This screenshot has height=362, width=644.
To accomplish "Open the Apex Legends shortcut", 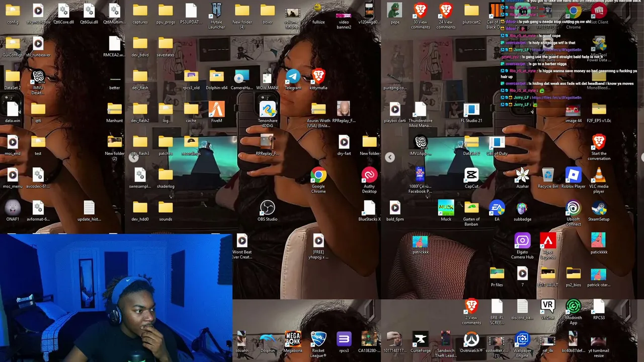I will click(x=548, y=241).
